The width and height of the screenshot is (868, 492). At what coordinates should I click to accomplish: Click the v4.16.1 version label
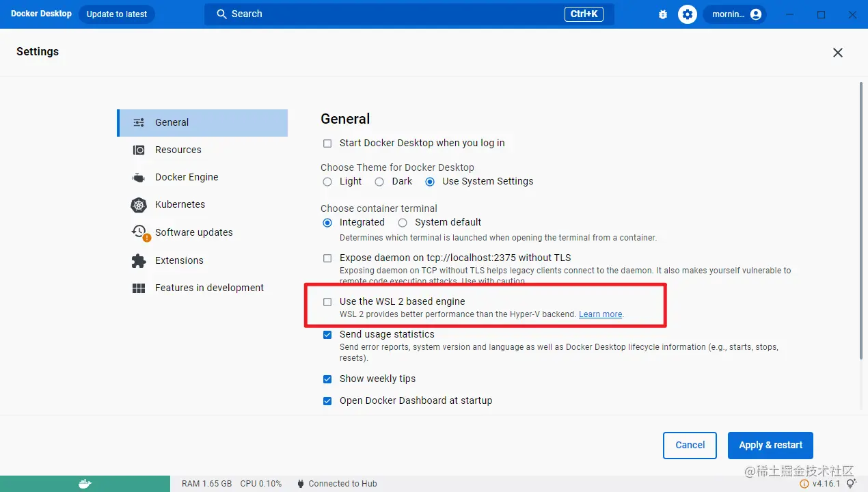click(x=826, y=484)
